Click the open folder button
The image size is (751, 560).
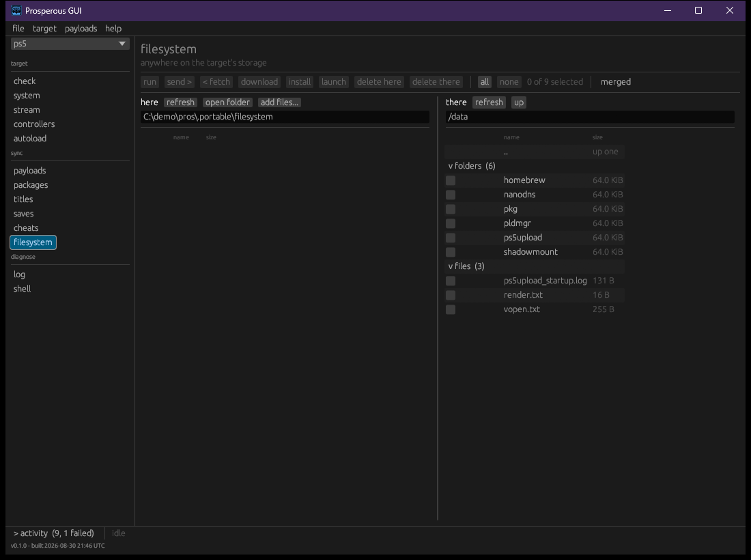coord(227,102)
